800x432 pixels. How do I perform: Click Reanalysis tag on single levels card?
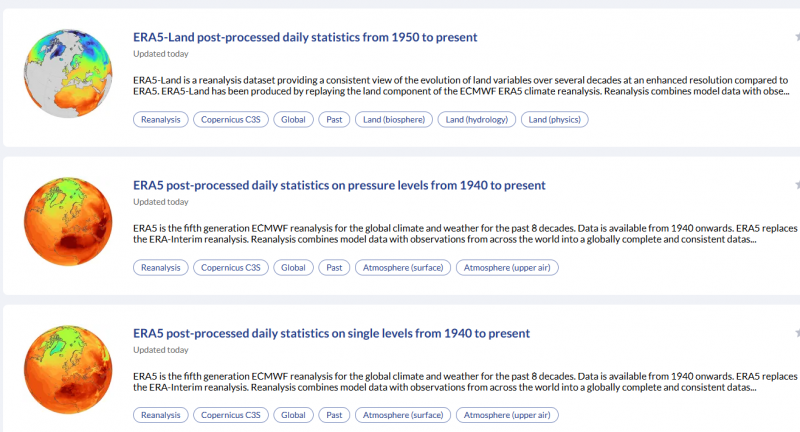(160, 415)
